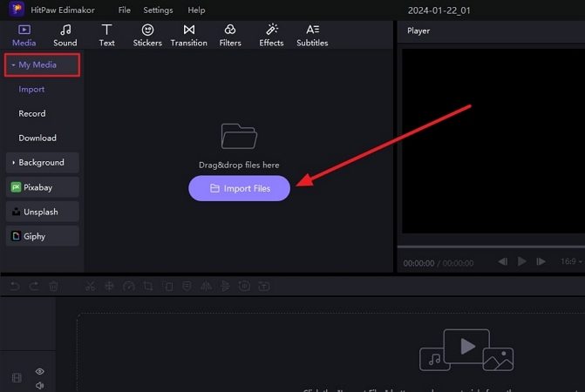The height and width of the screenshot is (392, 585).
Task: Toggle track visibility eye icon
Action: pos(40,371)
